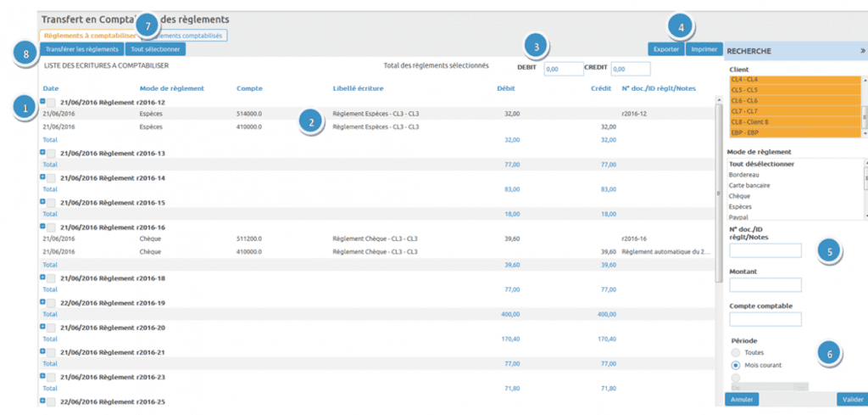868x415 pixels.
Task: Select client CL7 - CL7
Action: point(795,111)
